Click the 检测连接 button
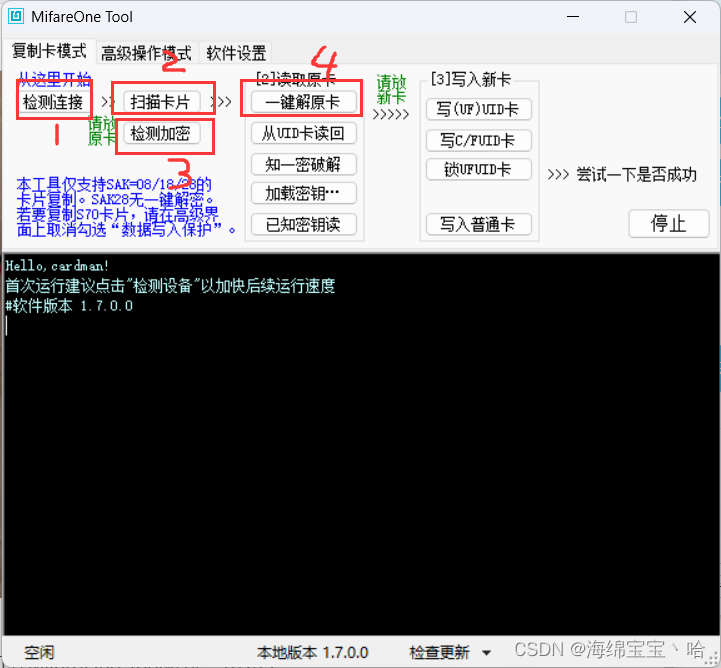Image resolution: width=721 pixels, height=668 pixels. (x=53, y=102)
